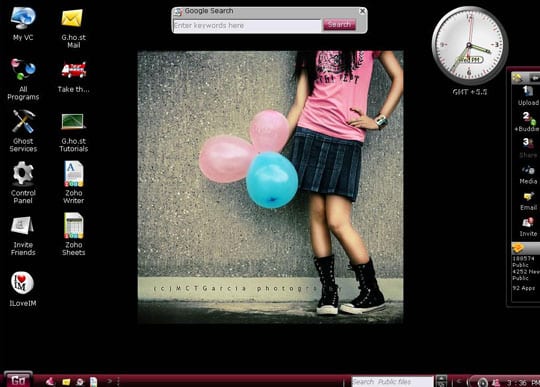Click the yellow mail icon in taskbar
The height and width of the screenshot is (387, 540).
pos(66,381)
